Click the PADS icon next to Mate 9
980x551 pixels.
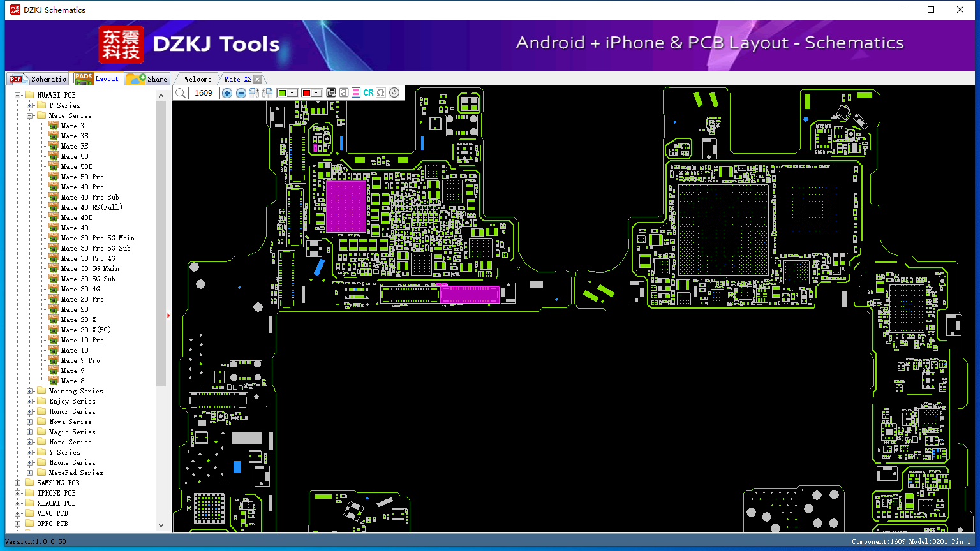54,371
